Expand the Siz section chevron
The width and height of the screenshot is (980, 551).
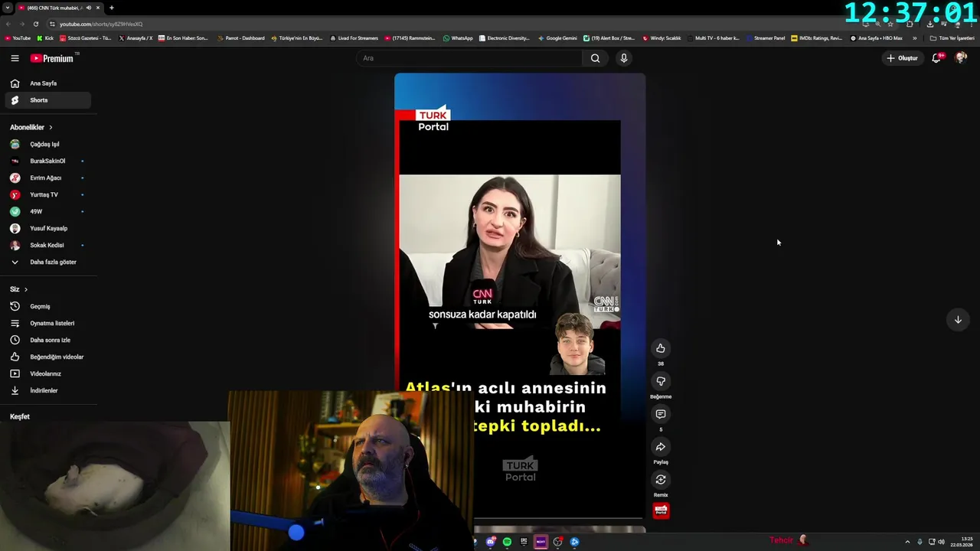26,289
